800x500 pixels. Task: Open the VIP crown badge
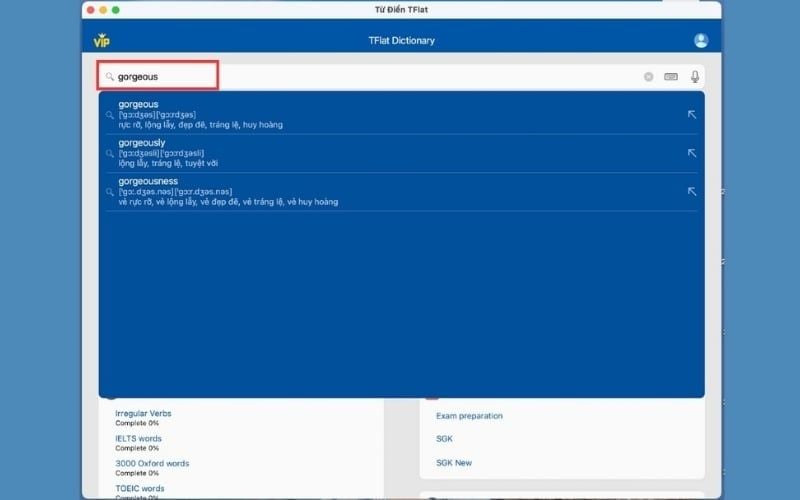coord(102,40)
